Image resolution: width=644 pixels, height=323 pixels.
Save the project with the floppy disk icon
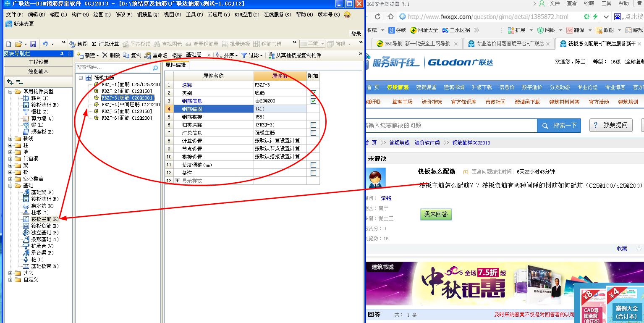[x=33, y=44]
